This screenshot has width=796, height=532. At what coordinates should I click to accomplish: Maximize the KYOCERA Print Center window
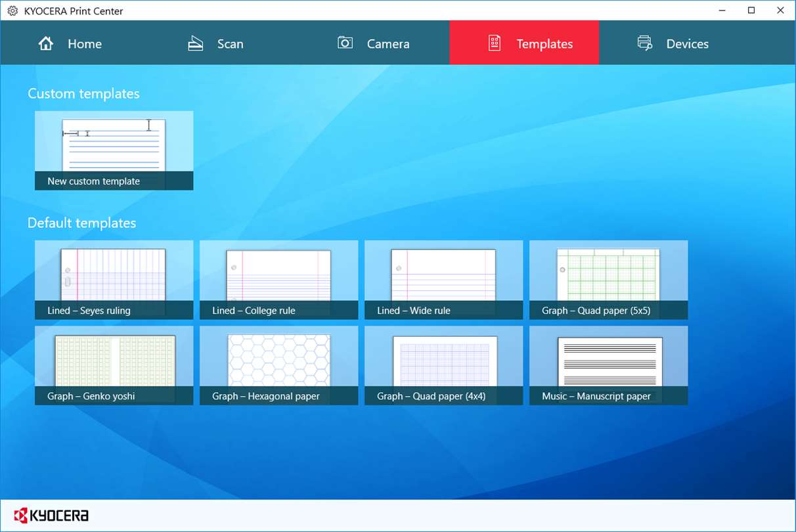(751, 11)
